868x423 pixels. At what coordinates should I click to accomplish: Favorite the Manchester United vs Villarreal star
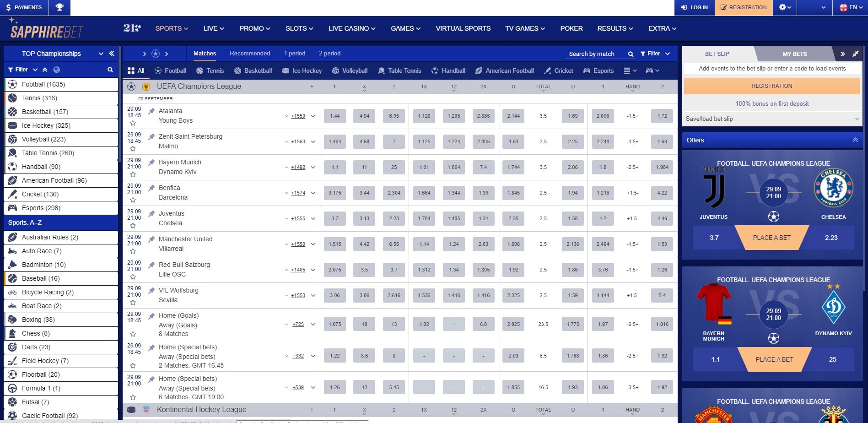pyautogui.click(x=133, y=251)
